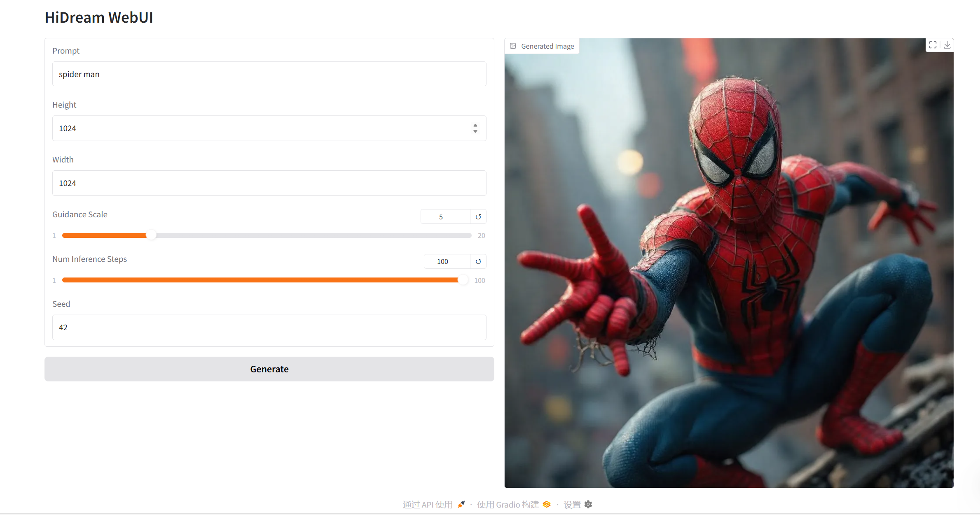980x515 pixels.
Task: Increment Height using the up stepper arrow
Action: pyautogui.click(x=475, y=125)
